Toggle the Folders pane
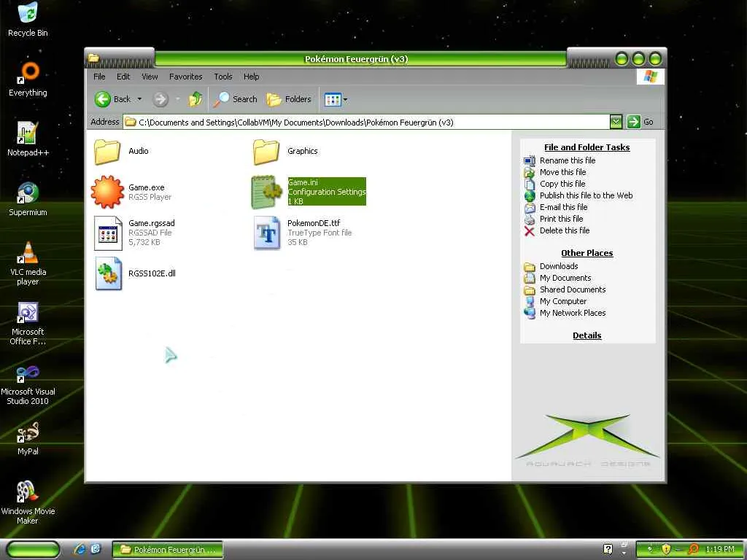The image size is (747, 560). pos(289,99)
